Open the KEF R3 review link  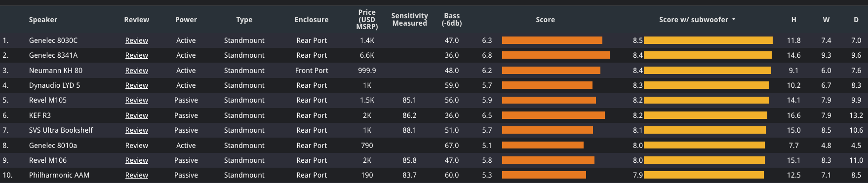tap(137, 115)
